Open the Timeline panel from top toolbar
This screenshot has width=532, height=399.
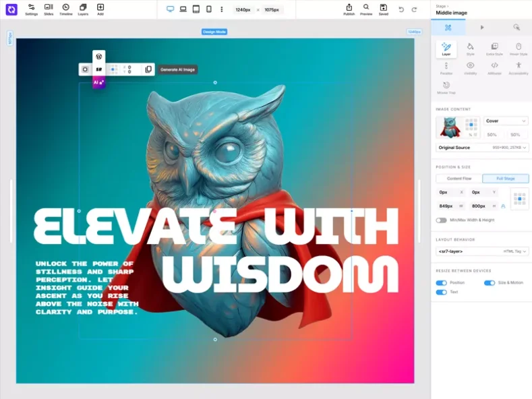(x=65, y=9)
